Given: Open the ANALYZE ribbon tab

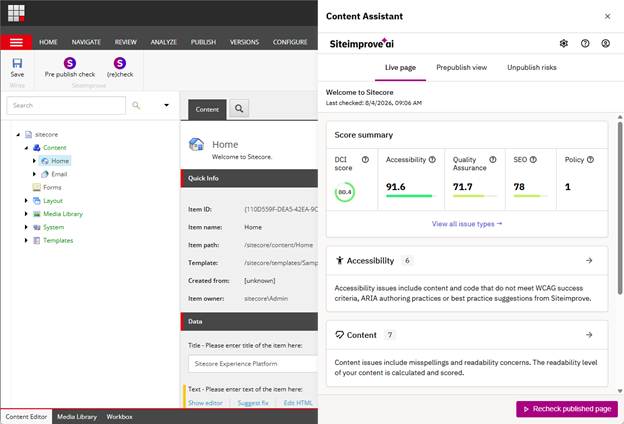Looking at the screenshot, I should tap(164, 42).
